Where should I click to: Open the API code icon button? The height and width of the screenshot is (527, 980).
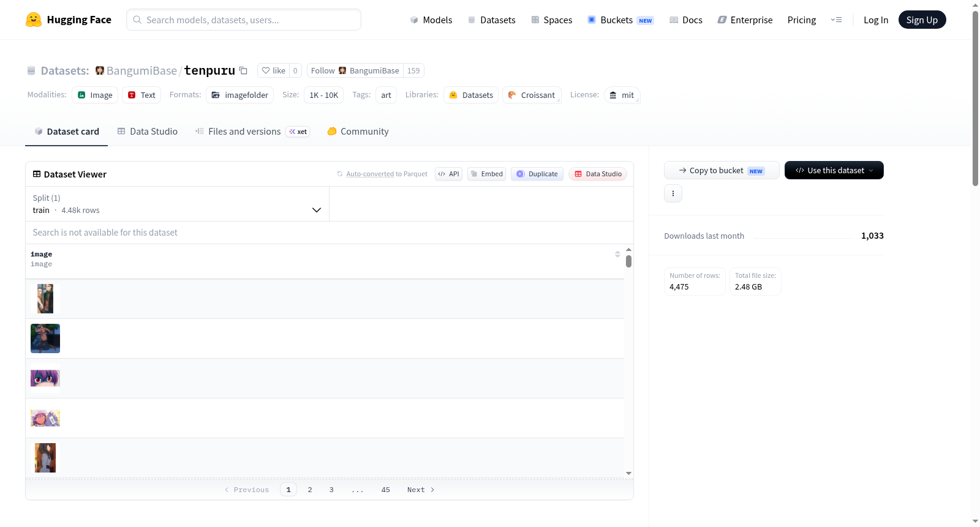(448, 174)
